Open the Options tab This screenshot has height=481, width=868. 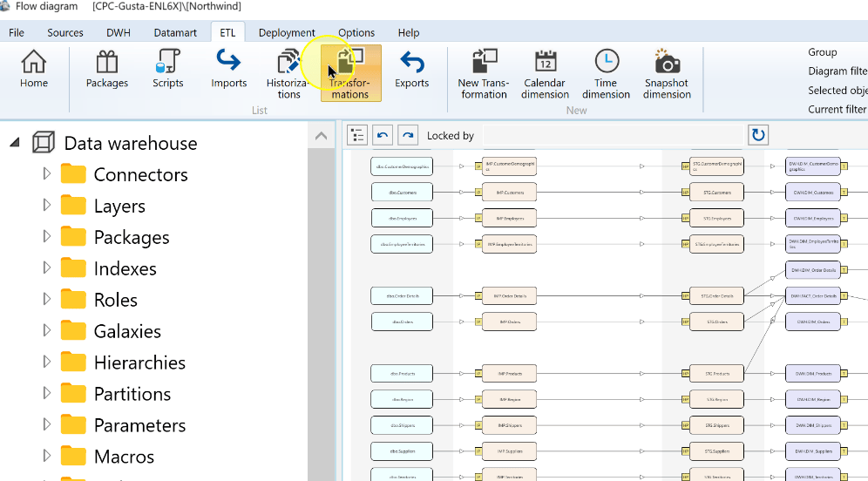tap(356, 32)
